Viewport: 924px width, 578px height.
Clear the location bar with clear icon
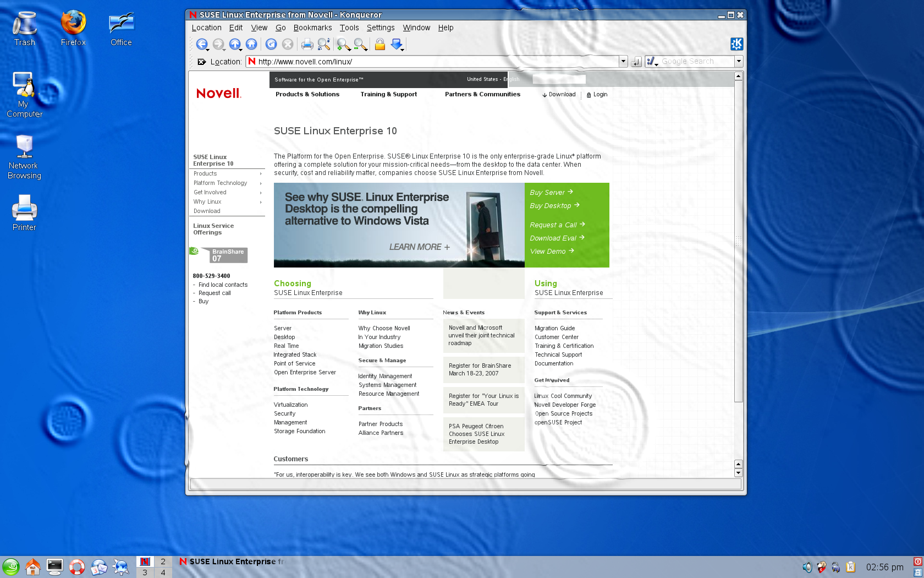point(201,62)
